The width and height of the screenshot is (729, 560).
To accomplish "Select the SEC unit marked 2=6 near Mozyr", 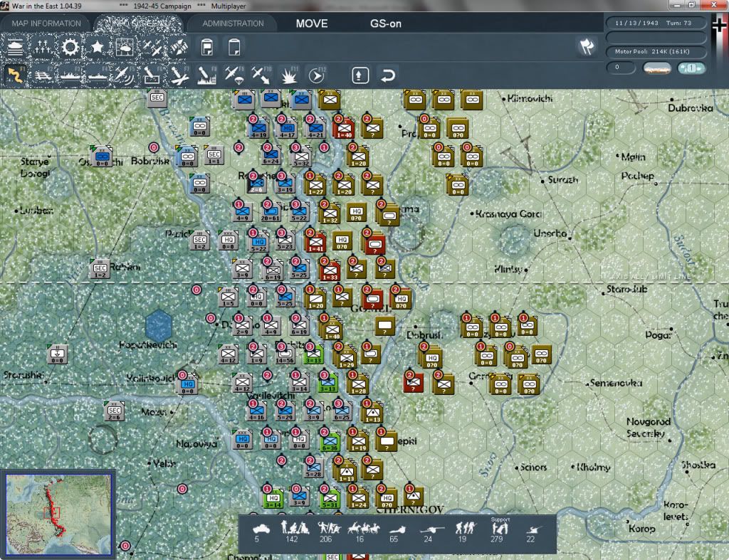I will (114, 412).
